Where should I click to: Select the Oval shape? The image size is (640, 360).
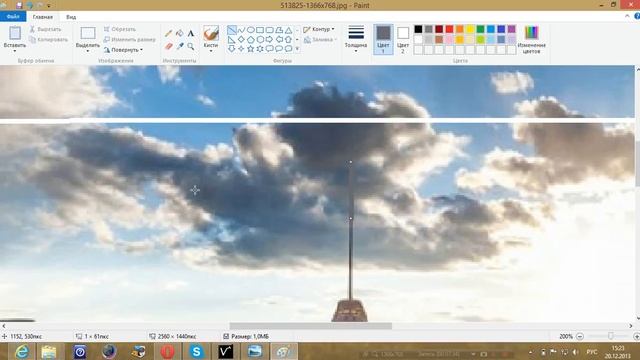[251, 30]
